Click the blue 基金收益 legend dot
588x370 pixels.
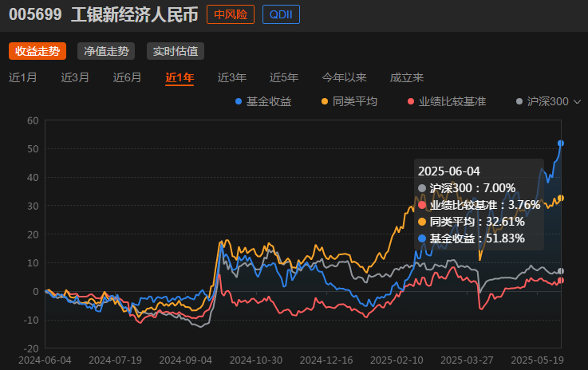click(x=238, y=101)
